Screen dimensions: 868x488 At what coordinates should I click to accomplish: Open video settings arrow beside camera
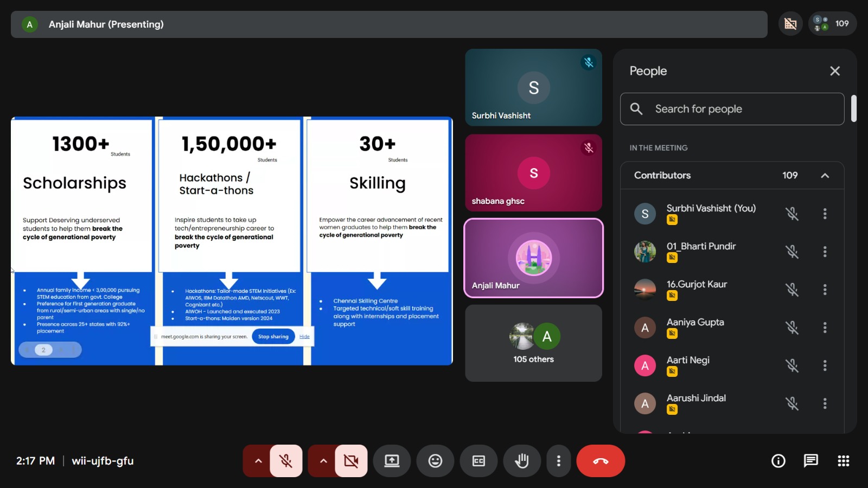click(323, 461)
